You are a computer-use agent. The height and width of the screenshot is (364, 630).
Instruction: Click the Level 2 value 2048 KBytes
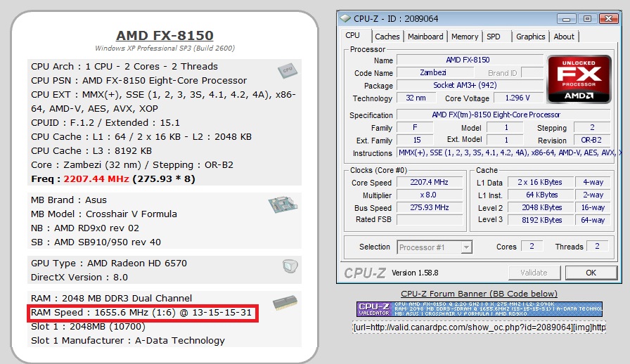pos(540,208)
